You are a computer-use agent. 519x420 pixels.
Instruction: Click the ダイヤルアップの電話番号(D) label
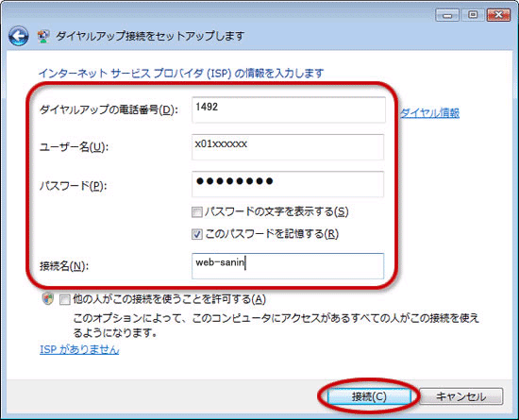109,109
